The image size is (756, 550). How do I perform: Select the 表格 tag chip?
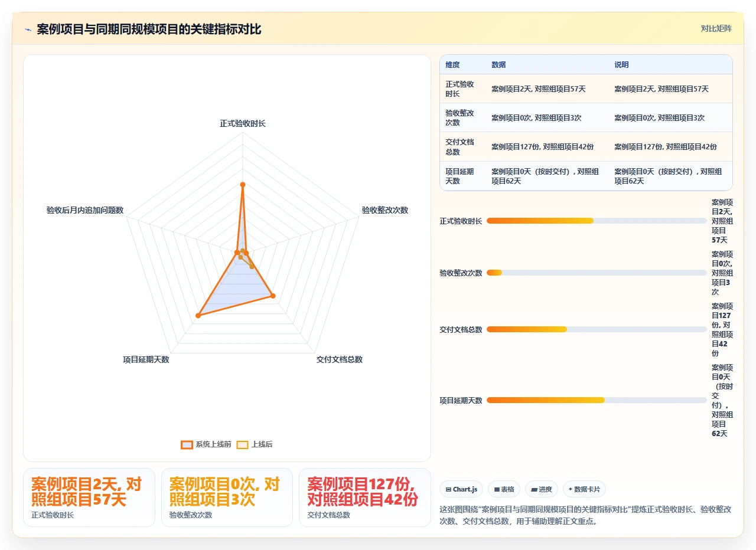504,489
